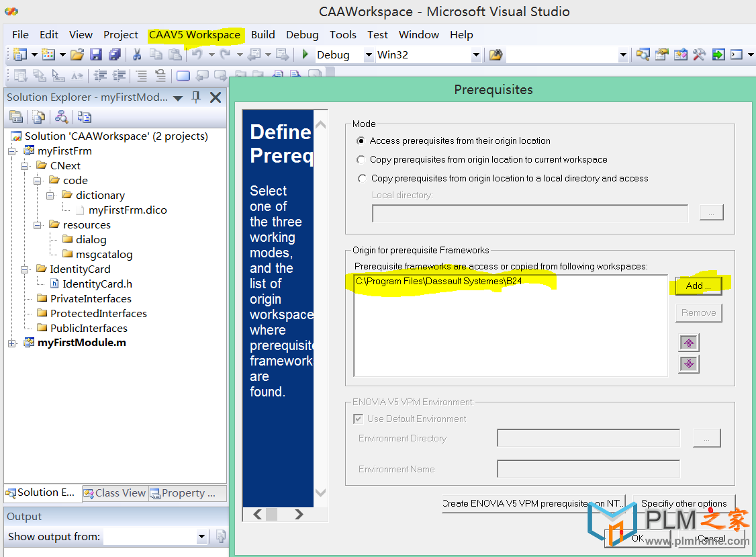This screenshot has width=756, height=557.
Task: Switch to the Property tab
Action: [x=183, y=492]
